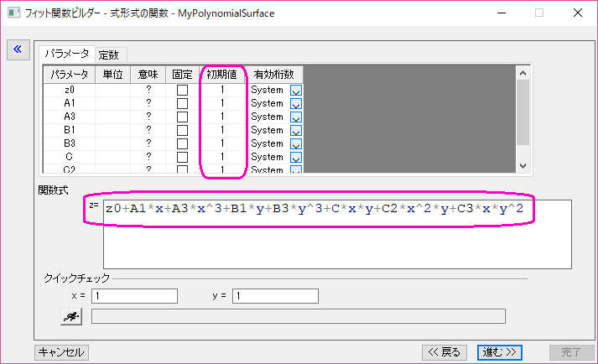Screen dimensions: 598x364
Task: Open the System dropdown in row B3
Action: [296, 143]
